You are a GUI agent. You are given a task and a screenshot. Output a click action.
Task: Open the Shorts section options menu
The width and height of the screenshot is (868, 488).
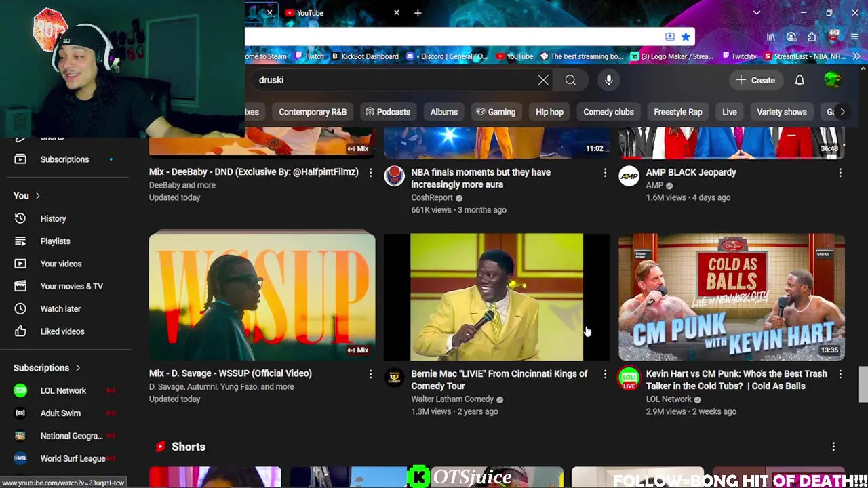pyautogui.click(x=833, y=447)
